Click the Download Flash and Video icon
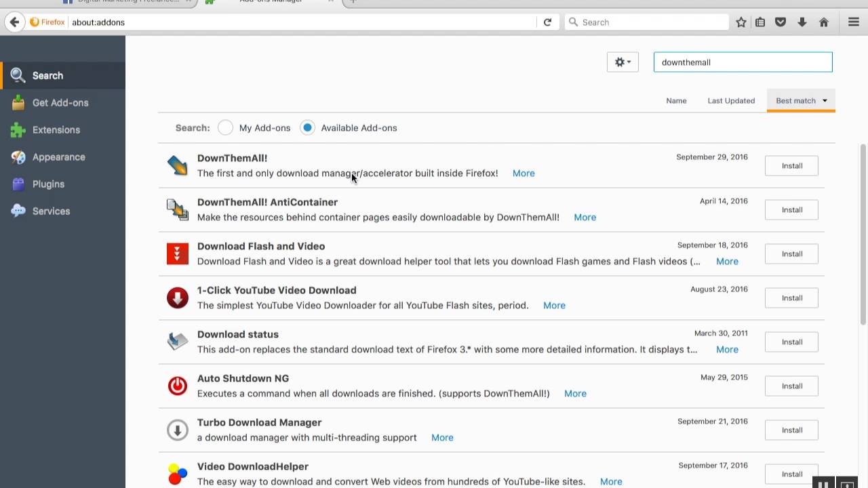Image resolution: width=868 pixels, height=488 pixels. [x=177, y=253]
